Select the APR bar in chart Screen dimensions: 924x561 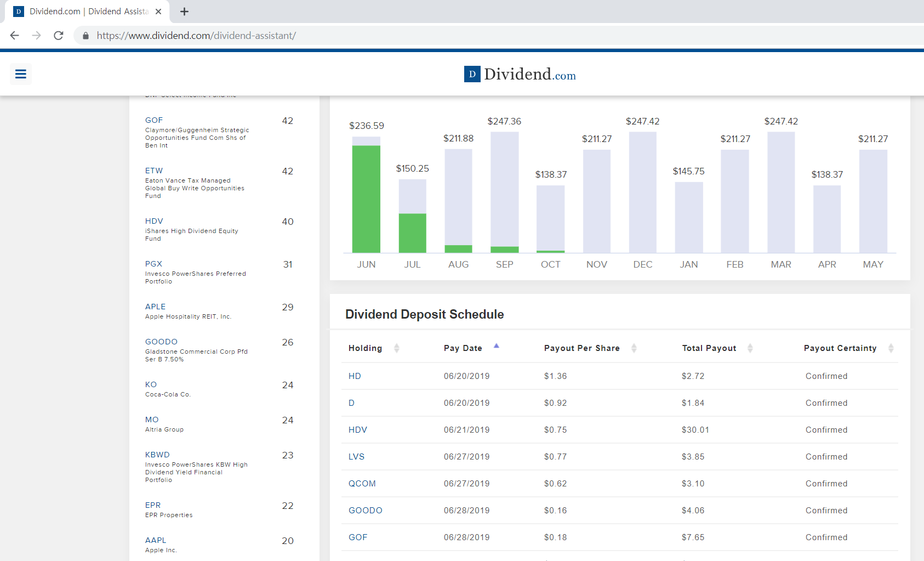click(x=827, y=219)
